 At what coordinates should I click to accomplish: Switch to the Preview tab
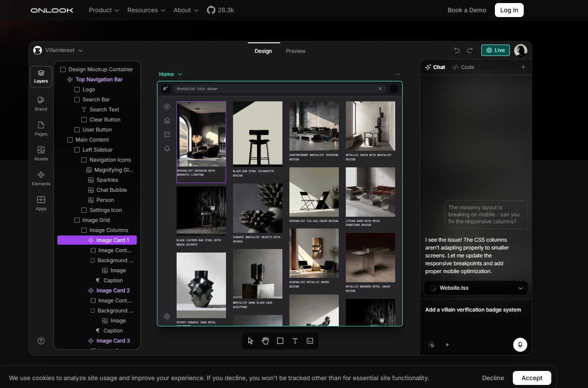point(296,51)
